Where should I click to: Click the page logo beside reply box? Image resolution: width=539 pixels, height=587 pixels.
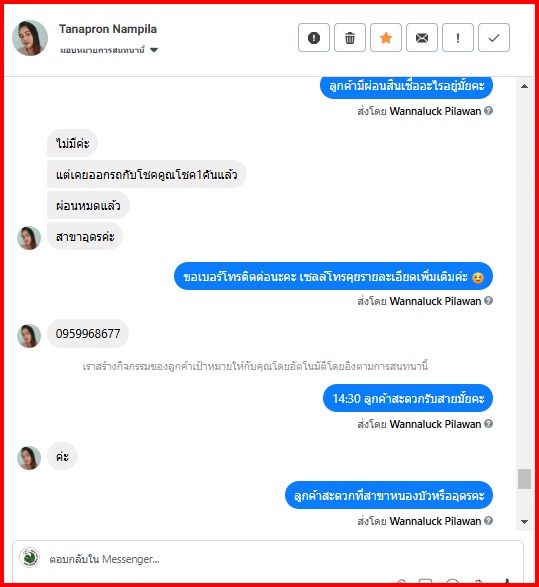tap(29, 557)
